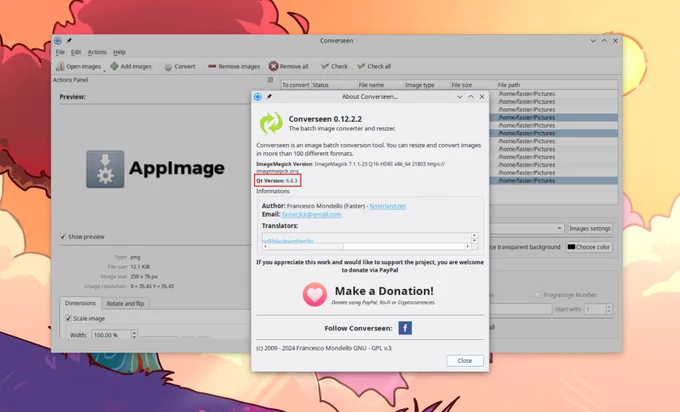Click the translators list scroll-up arrow
This screenshot has width=680, height=412.
(x=474, y=235)
